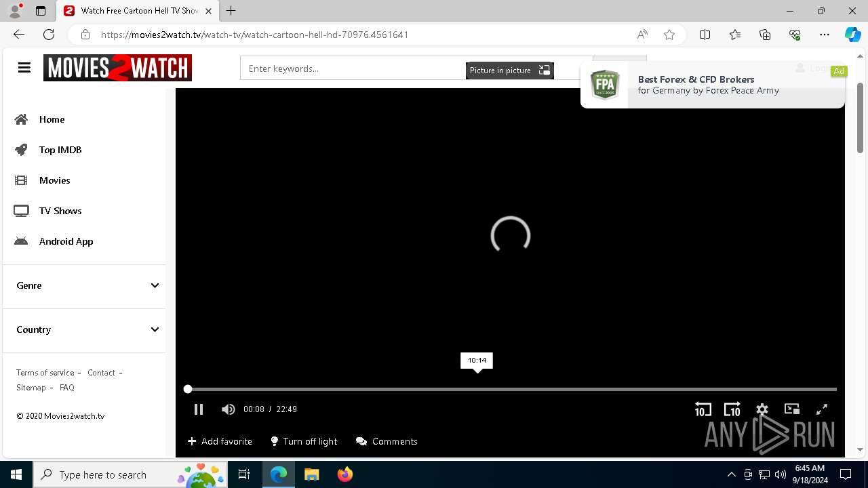Open Task View on the taskbar
868x488 pixels.
[244, 474]
